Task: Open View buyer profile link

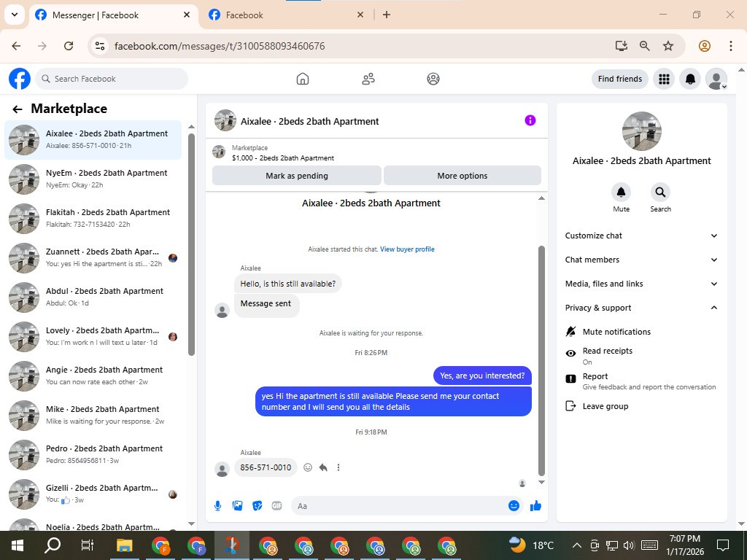Action: pyautogui.click(x=407, y=249)
